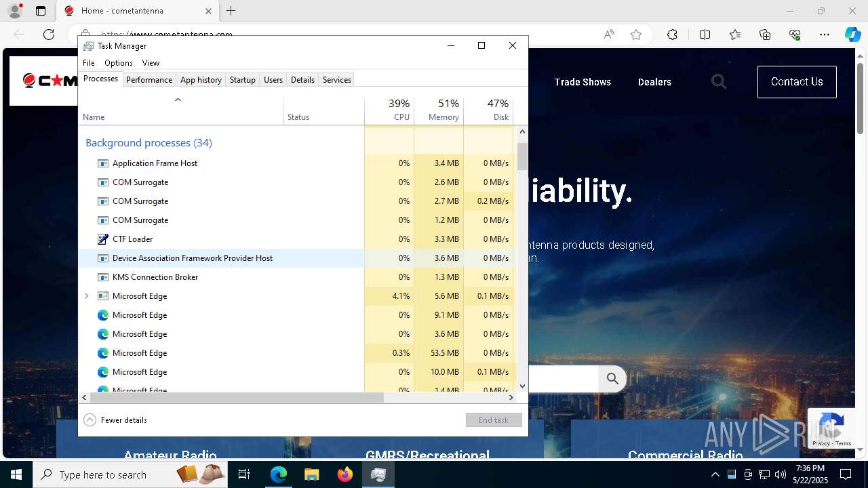The height and width of the screenshot is (488, 868).
Task: Open Browser essentials heart icon
Action: (795, 35)
